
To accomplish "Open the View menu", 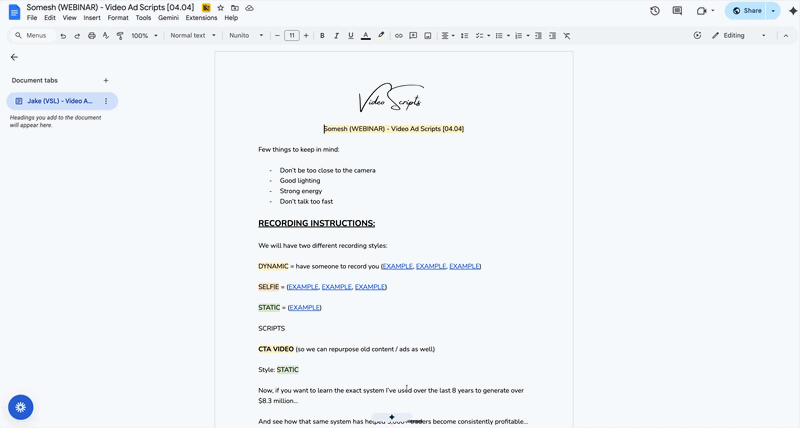I will point(69,18).
